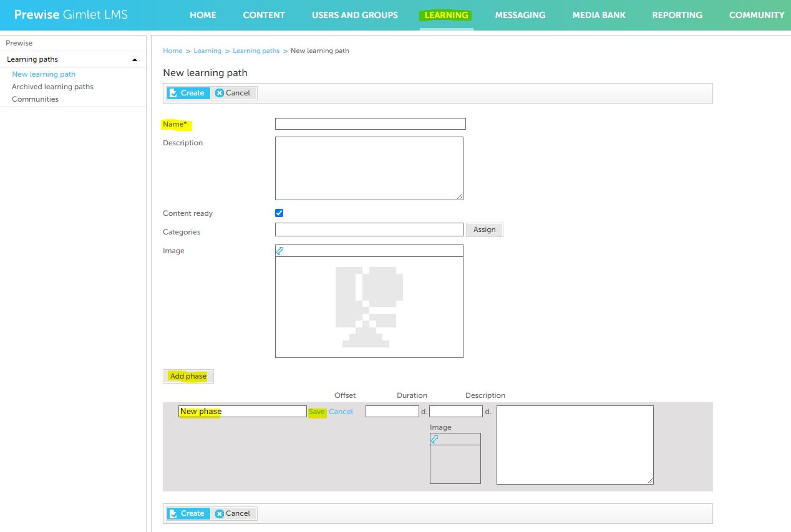Open the Learning tab in the top navigation
The height and width of the screenshot is (532, 791).
pyautogui.click(x=446, y=15)
